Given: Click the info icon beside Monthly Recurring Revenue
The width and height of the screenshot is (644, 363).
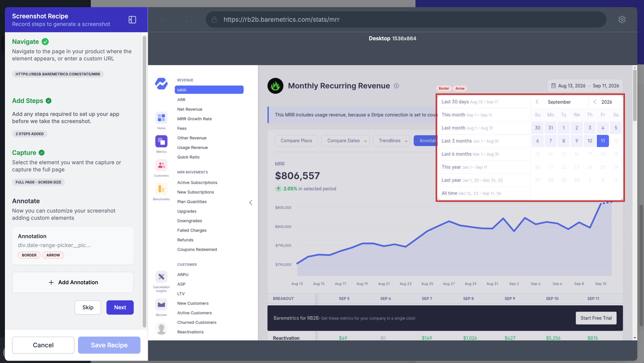Looking at the screenshot, I should [396, 86].
